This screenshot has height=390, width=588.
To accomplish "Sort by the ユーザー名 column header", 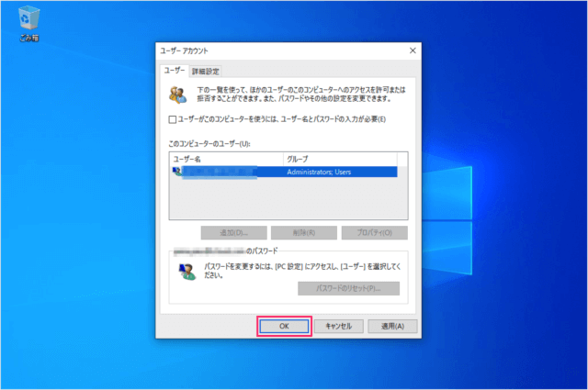I will [226, 159].
